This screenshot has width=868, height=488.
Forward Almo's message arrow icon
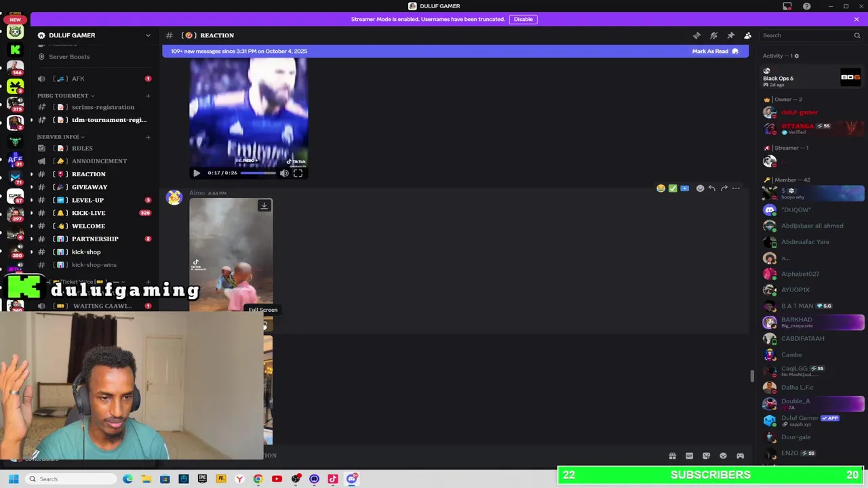tap(724, 188)
